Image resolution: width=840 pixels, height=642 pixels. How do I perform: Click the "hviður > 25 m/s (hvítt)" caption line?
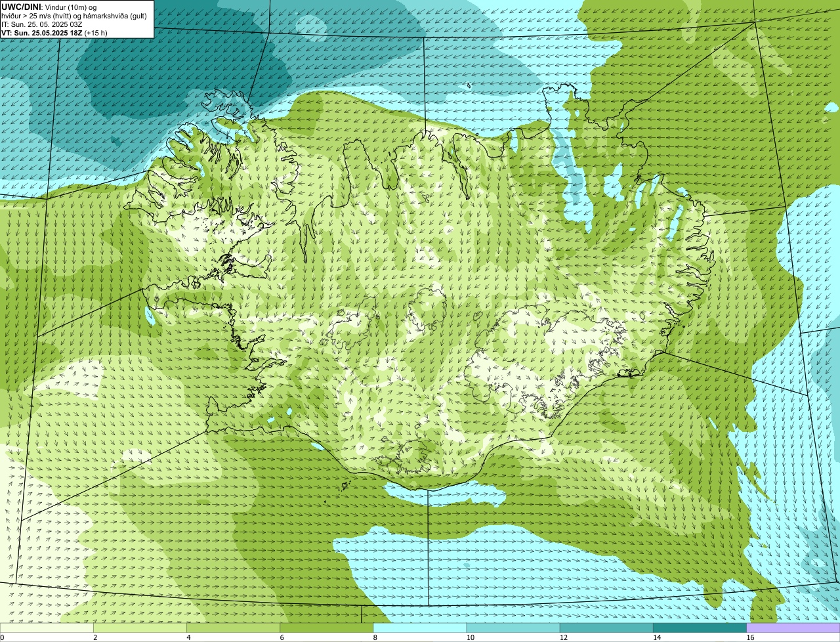tap(73, 15)
